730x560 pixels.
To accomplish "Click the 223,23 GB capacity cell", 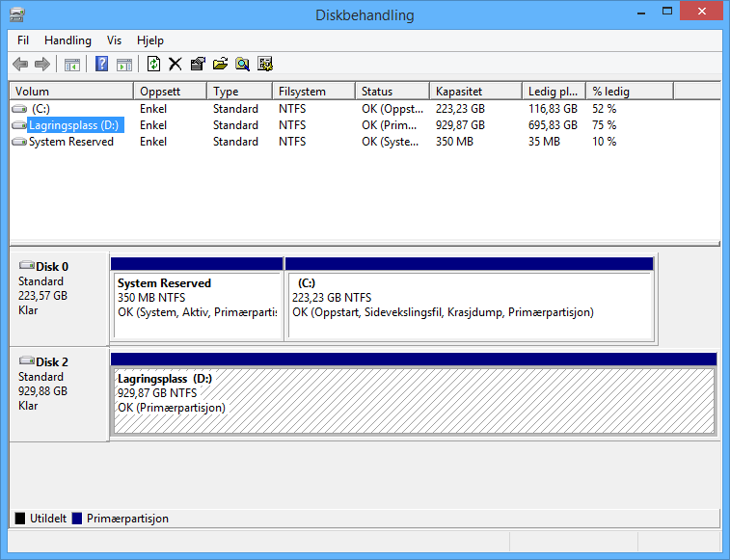I will [x=460, y=109].
